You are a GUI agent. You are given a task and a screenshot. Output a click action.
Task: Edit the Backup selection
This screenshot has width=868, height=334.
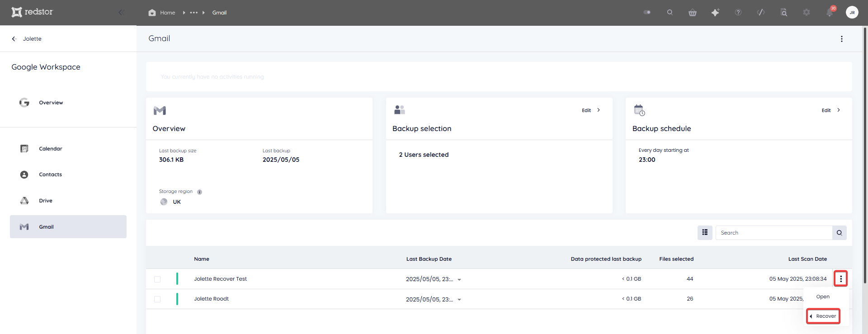586,110
